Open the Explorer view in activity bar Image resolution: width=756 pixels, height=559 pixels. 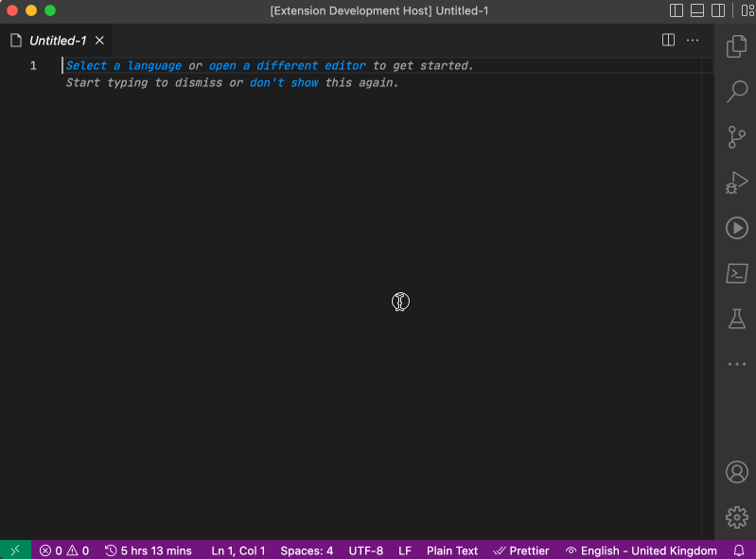pos(737,46)
